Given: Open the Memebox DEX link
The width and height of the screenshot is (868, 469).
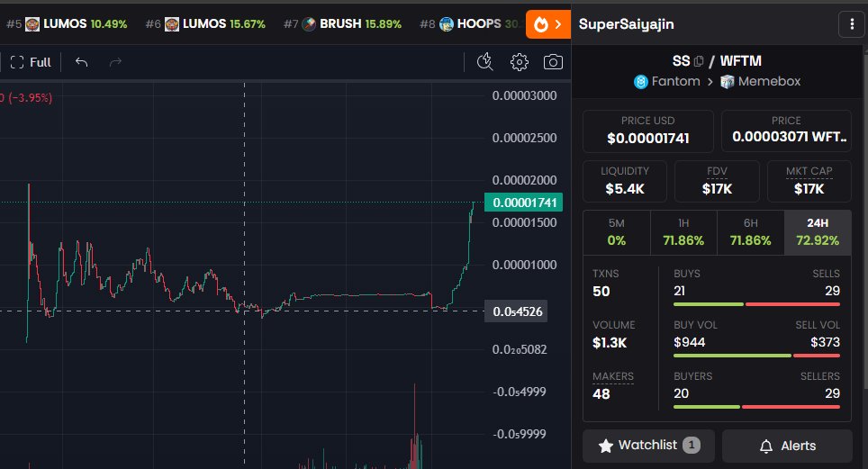Looking at the screenshot, I should pos(760,81).
